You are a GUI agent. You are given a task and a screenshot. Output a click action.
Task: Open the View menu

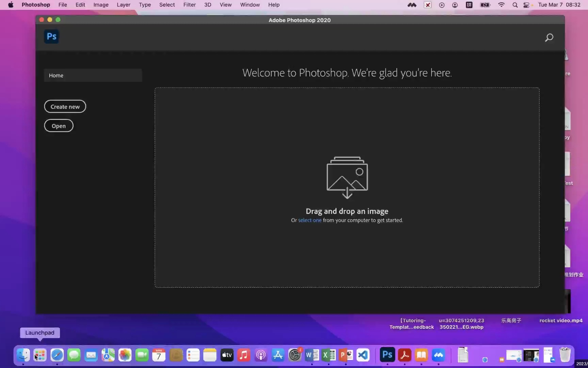(x=226, y=5)
